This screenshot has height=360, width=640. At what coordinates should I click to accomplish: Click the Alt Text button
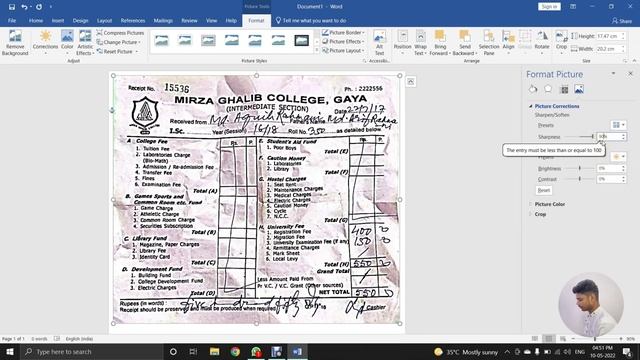379,43
